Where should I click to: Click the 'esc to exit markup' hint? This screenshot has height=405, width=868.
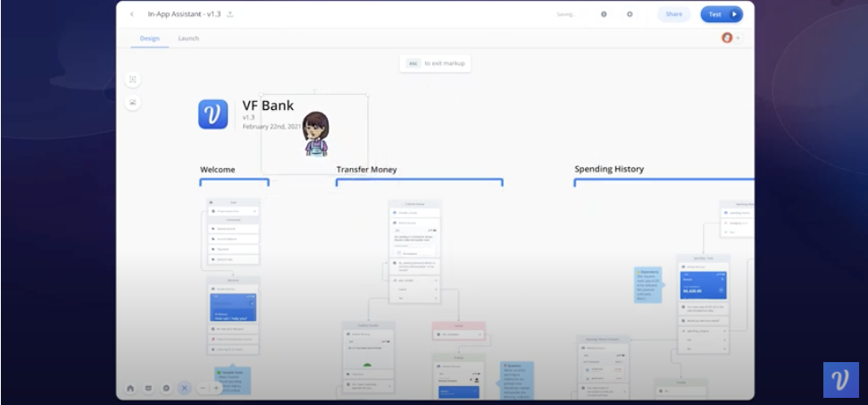pyautogui.click(x=435, y=63)
